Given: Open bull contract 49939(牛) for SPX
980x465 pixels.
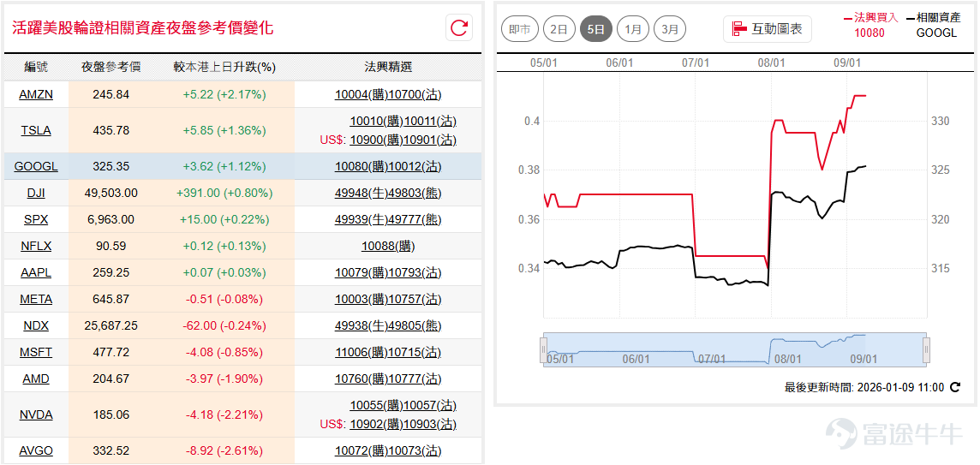Looking at the screenshot, I should [362, 220].
